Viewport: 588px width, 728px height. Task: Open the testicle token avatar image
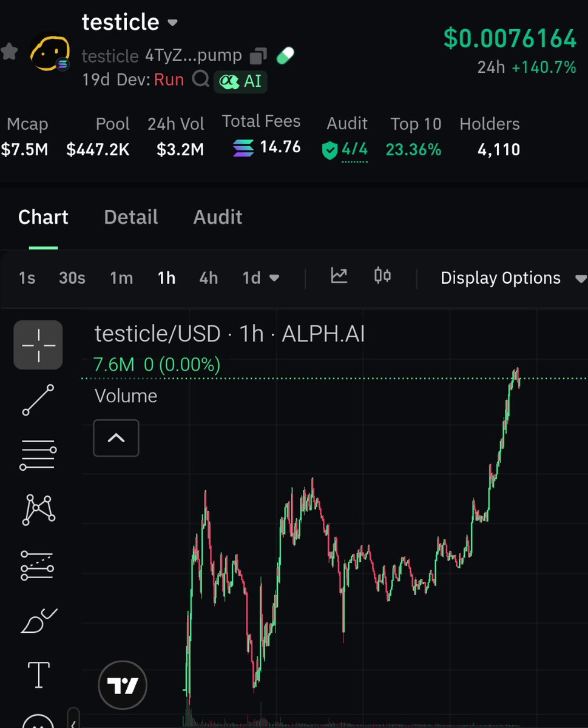click(50, 52)
